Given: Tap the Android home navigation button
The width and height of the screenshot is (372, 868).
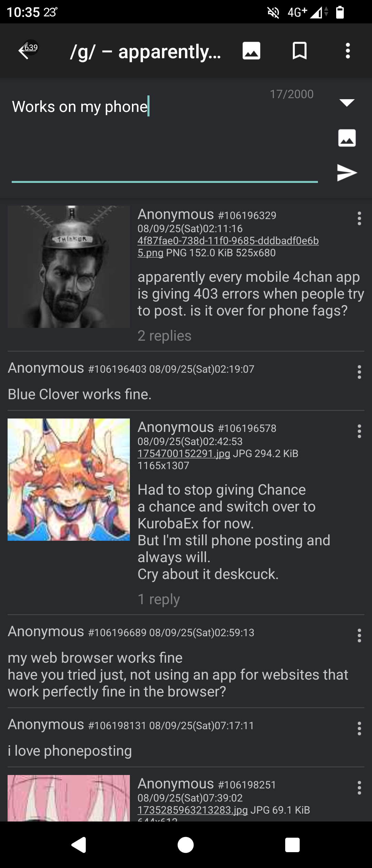Looking at the screenshot, I should (x=186, y=845).
